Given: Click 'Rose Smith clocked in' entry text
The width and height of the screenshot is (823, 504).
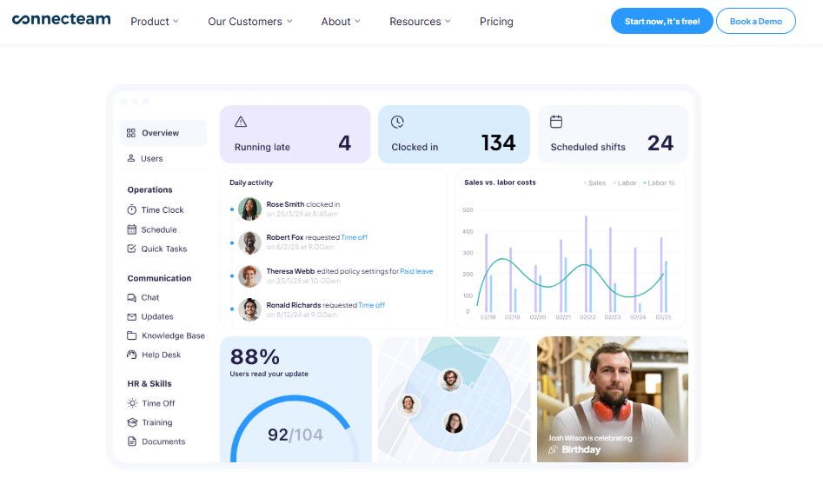Looking at the screenshot, I should coord(302,204).
